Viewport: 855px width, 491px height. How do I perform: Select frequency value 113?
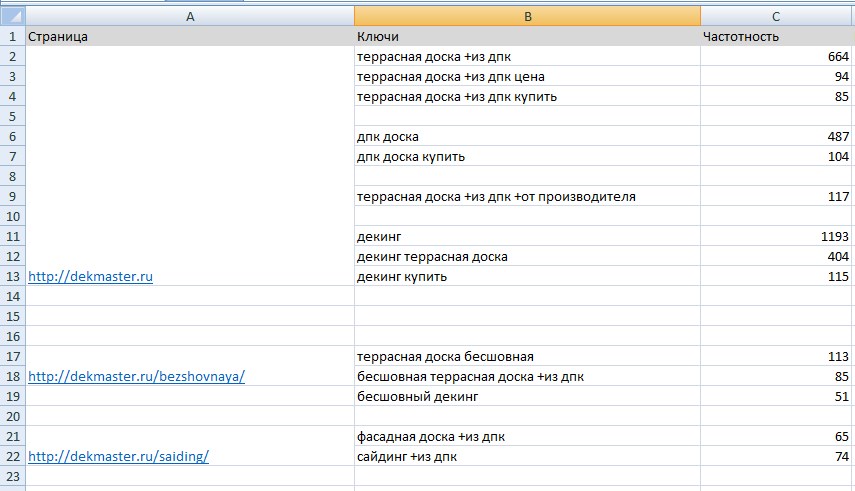point(776,357)
